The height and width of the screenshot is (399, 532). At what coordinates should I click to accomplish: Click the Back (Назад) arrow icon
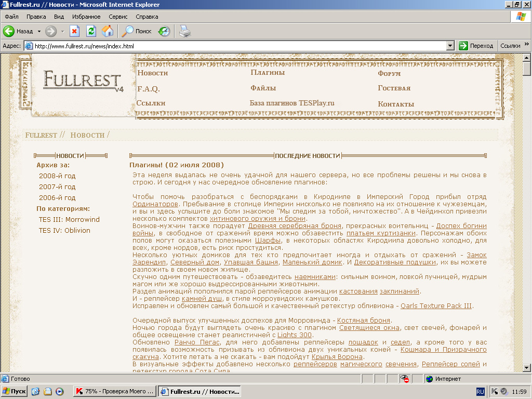[9, 31]
